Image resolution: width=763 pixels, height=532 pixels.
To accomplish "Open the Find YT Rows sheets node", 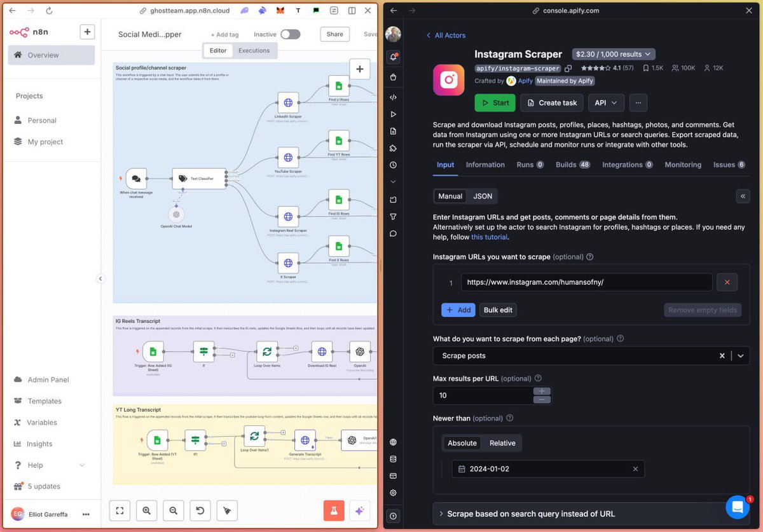I will (339, 140).
